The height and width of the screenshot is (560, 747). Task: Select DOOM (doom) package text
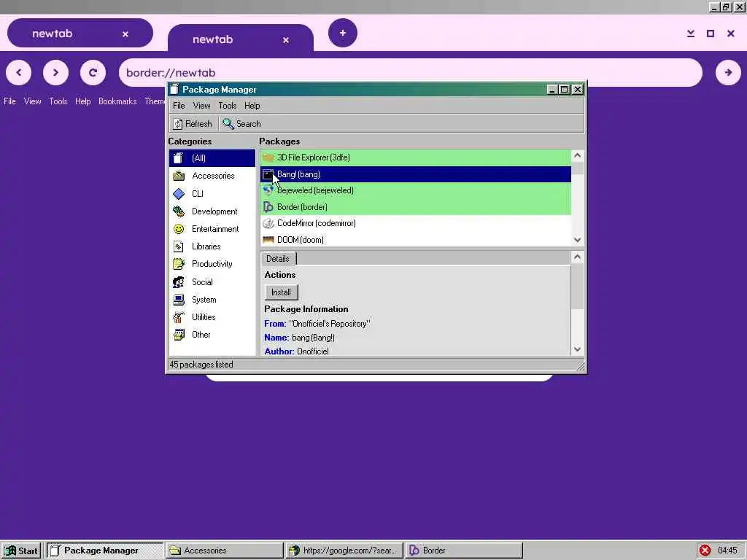point(300,240)
